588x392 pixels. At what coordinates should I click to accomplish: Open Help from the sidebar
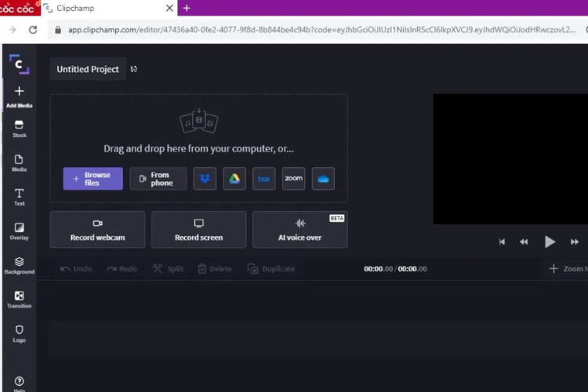[19, 383]
